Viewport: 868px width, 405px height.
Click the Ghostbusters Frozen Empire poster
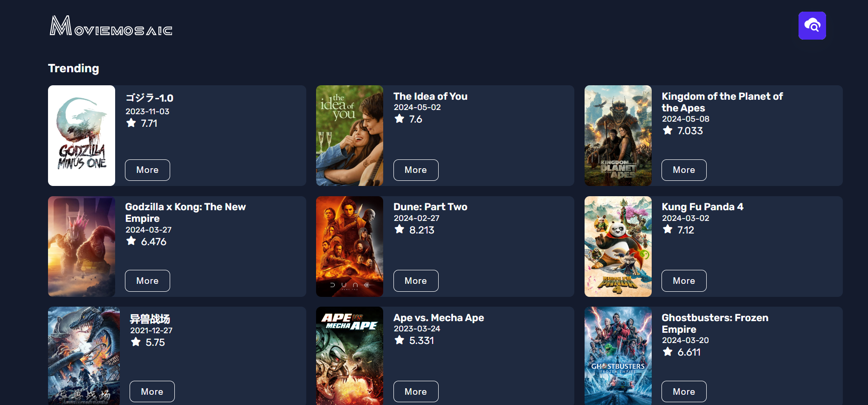point(618,356)
